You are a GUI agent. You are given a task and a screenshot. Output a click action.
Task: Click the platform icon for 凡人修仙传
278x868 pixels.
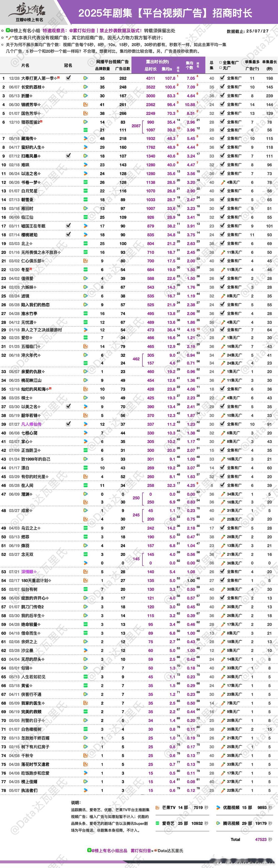coord(86,424)
